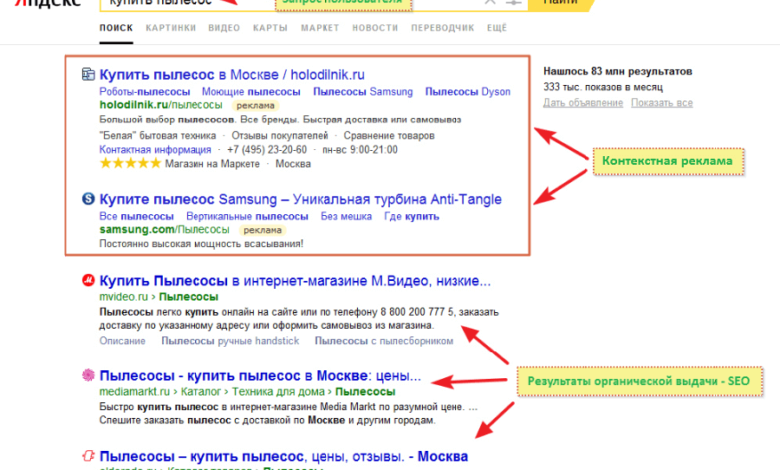The width and height of the screenshot is (780, 470).
Task: Open the Без мешка sitelink
Action: [346, 217]
